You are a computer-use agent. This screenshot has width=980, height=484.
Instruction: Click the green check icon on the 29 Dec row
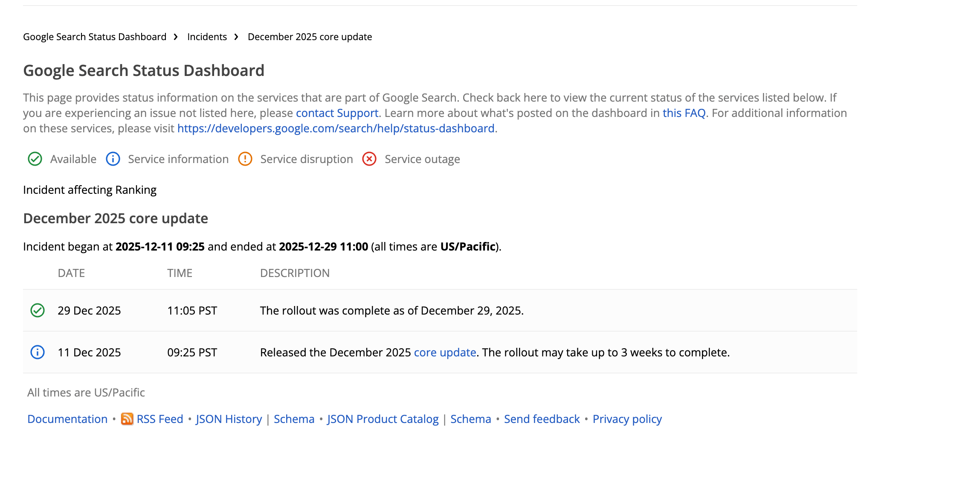click(x=37, y=310)
